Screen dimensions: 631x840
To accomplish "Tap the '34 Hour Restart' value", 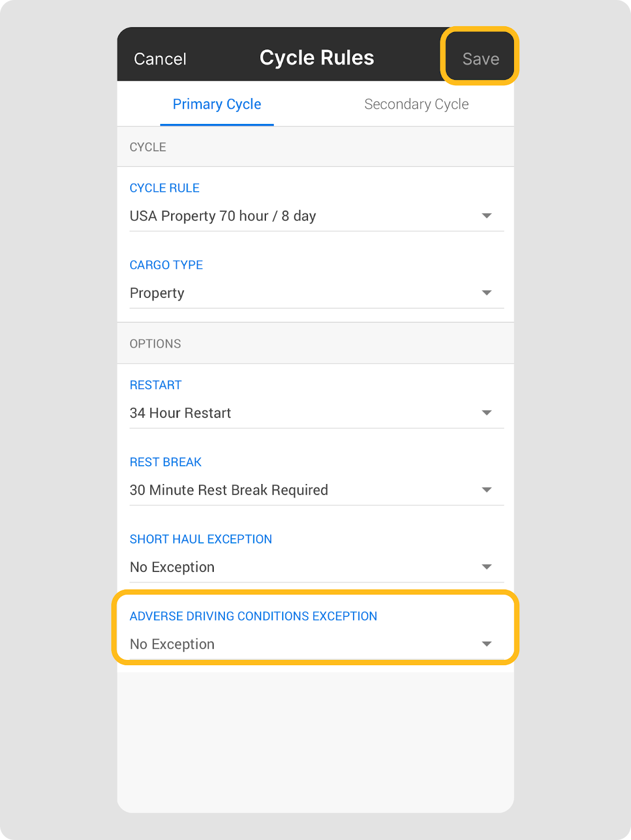I will pyautogui.click(x=180, y=413).
